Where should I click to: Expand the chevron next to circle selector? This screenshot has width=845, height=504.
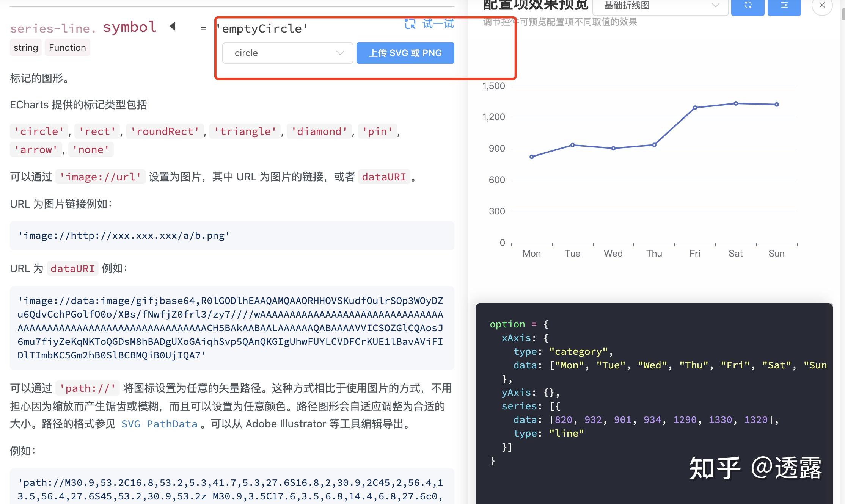click(339, 53)
